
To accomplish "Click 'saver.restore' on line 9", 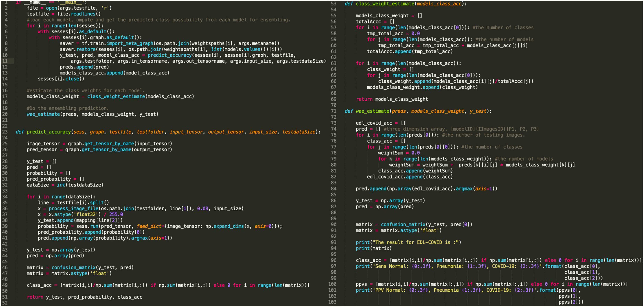I will (x=78, y=49).
